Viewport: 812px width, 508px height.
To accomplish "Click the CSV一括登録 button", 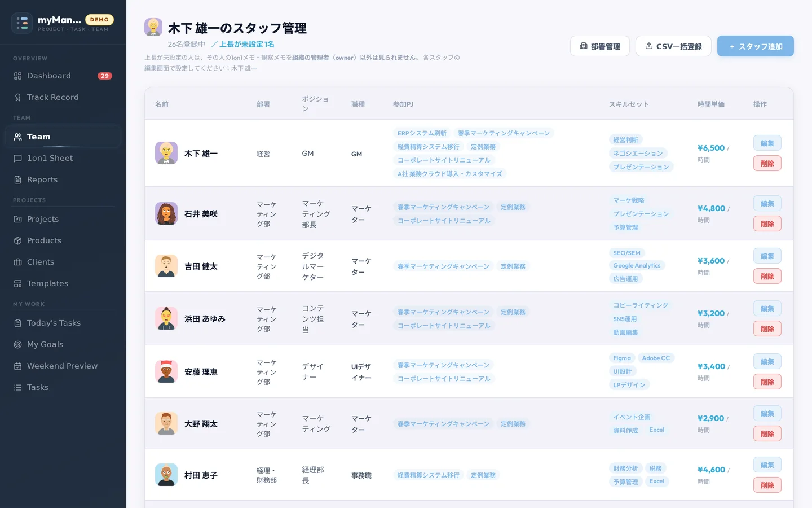I will tap(673, 46).
